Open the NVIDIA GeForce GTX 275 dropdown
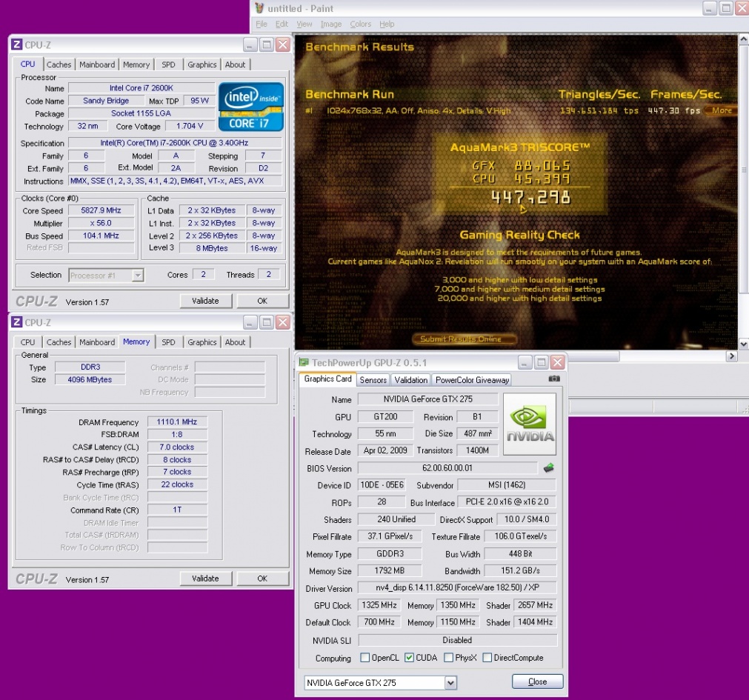749x700 pixels. tap(450, 682)
